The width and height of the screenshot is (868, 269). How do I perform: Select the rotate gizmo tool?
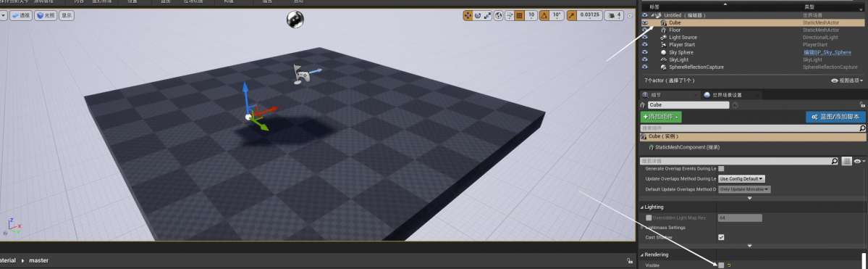point(478,15)
